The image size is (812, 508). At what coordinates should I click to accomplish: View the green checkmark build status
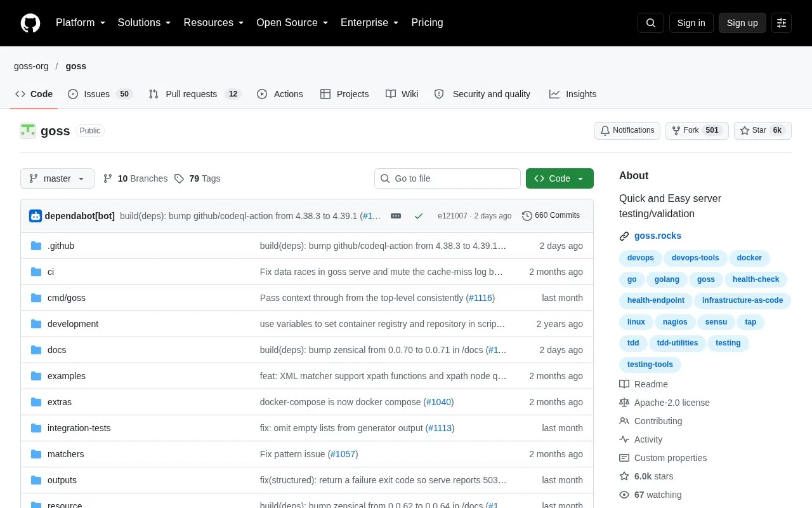coord(419,216)
